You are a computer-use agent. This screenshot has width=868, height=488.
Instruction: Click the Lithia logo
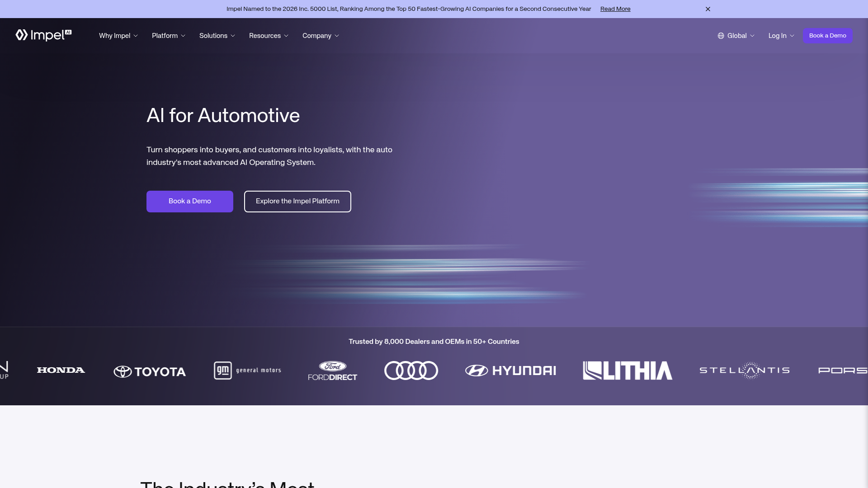pos(627,371)
